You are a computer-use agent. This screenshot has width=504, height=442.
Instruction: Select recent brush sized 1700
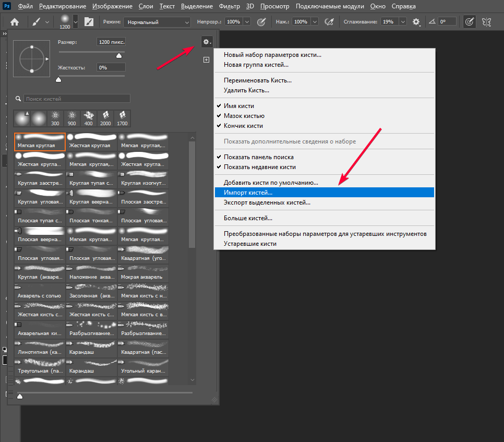[x=122, y=118]
